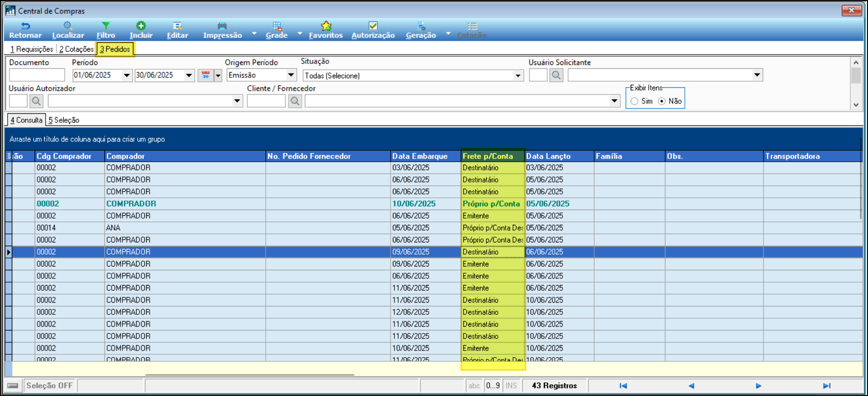Click the horizontal grid scrollbar

tap(250, 375)
